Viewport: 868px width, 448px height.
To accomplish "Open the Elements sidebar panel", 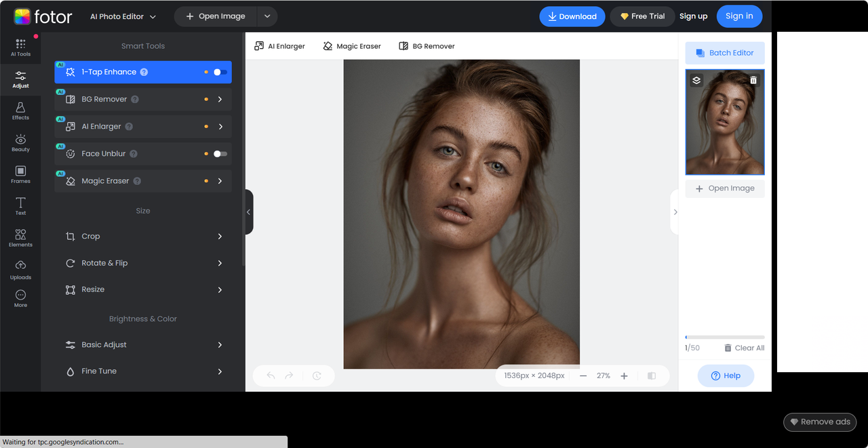I will [x=20, y=238].
